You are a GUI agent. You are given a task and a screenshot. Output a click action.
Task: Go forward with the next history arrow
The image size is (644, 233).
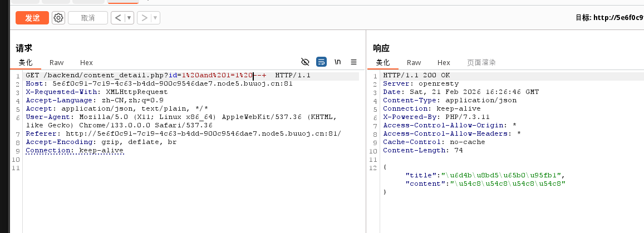tap(144, 18)
